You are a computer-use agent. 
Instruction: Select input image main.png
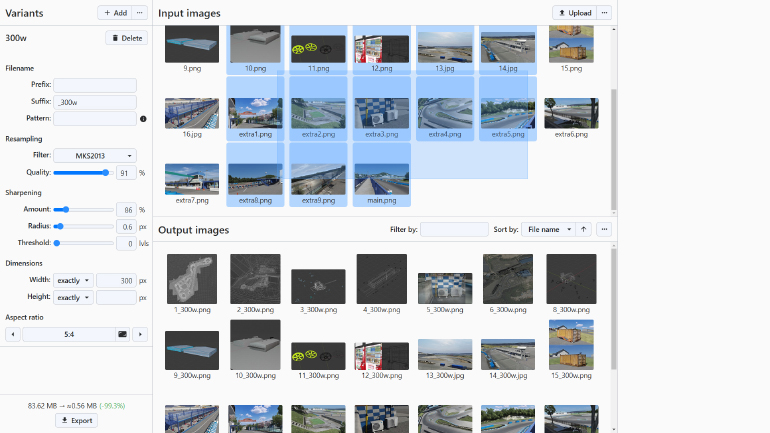[382, 175]
